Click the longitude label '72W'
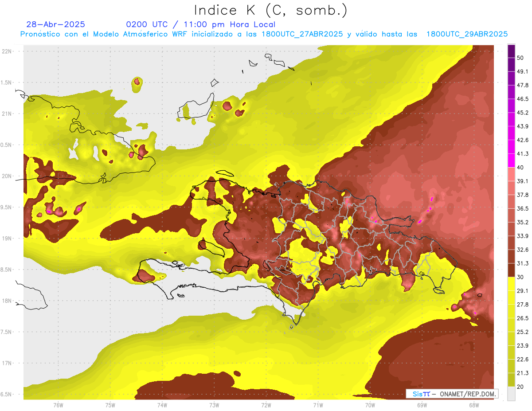The width and height of the screenshot is (532, 411). click(x=266, y=405)
